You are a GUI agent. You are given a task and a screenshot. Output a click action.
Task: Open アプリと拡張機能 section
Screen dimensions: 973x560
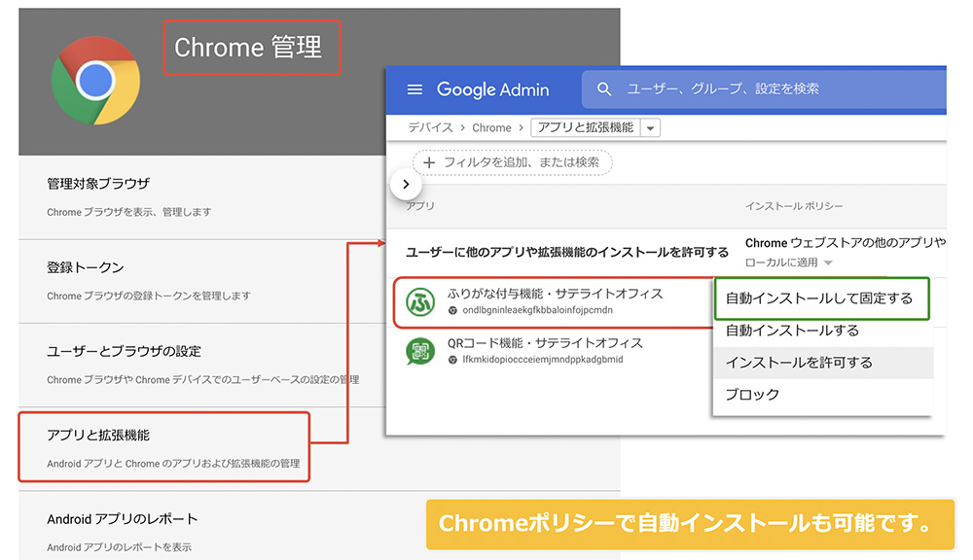coord(164,447)
